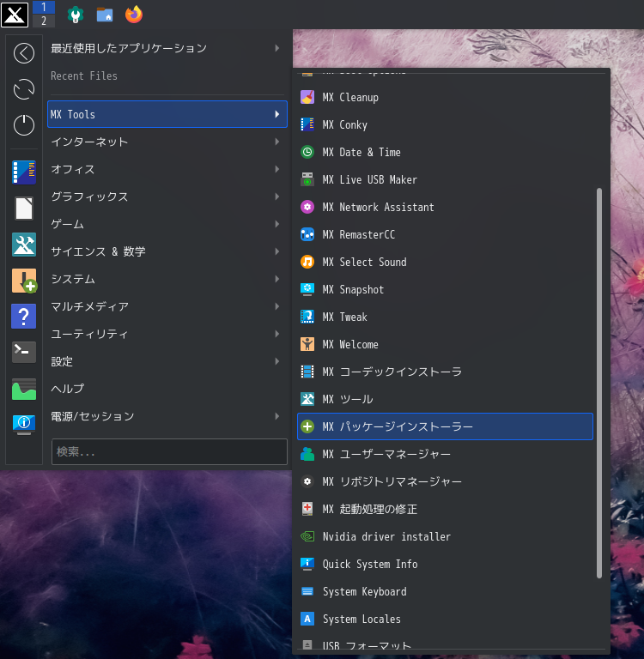Click the MX Snapshot icon
Viewport: 644px width, 659px height.
pos(307,289)
